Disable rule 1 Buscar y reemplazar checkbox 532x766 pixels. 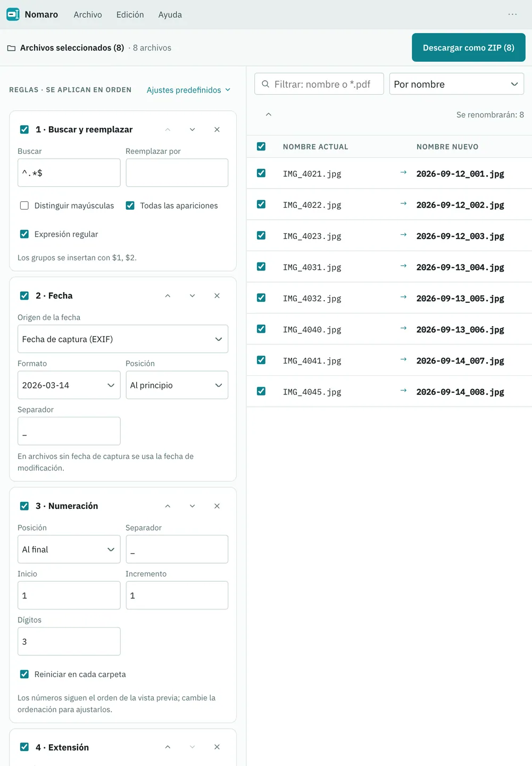(24, 129)
